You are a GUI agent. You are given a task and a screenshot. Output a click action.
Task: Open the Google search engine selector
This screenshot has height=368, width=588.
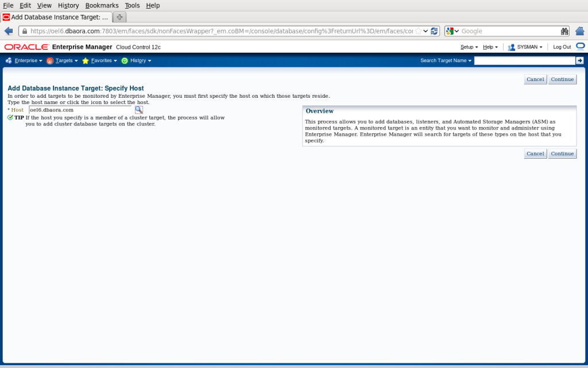click(452, 31)
